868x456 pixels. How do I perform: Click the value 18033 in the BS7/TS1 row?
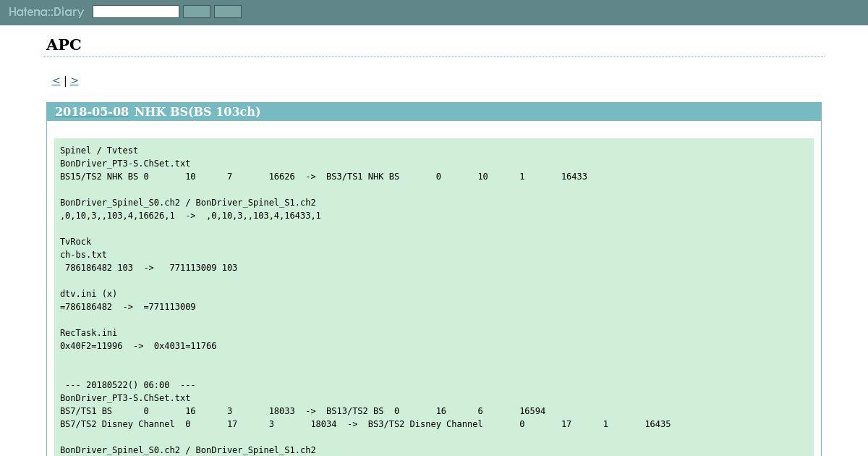(282, 411)
